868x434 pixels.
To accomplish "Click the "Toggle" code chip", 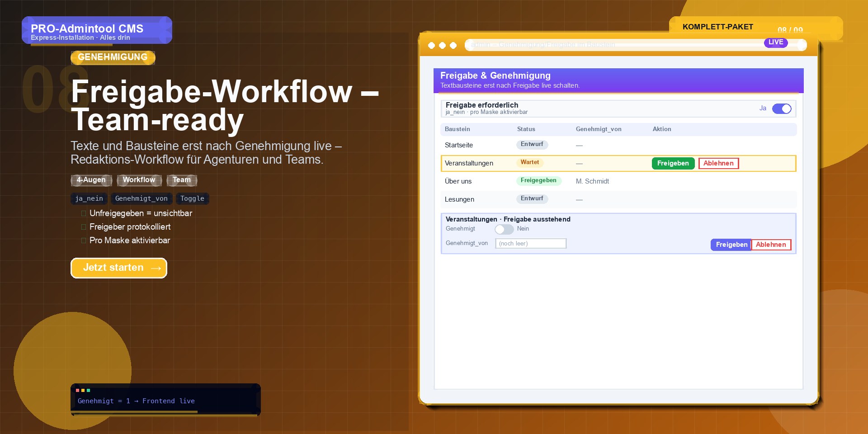I will (x=192, y=198).
